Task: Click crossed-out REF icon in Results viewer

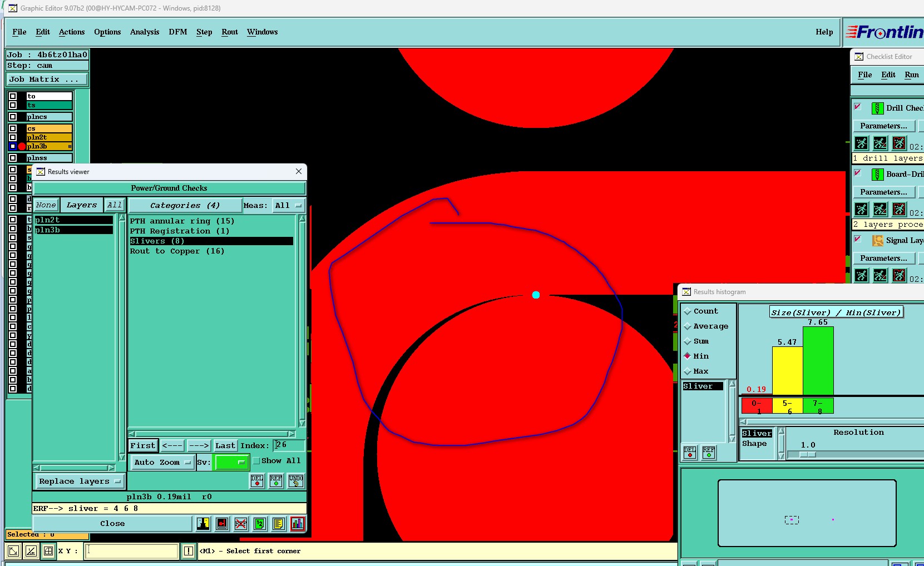Action: (x=241, y=524)
